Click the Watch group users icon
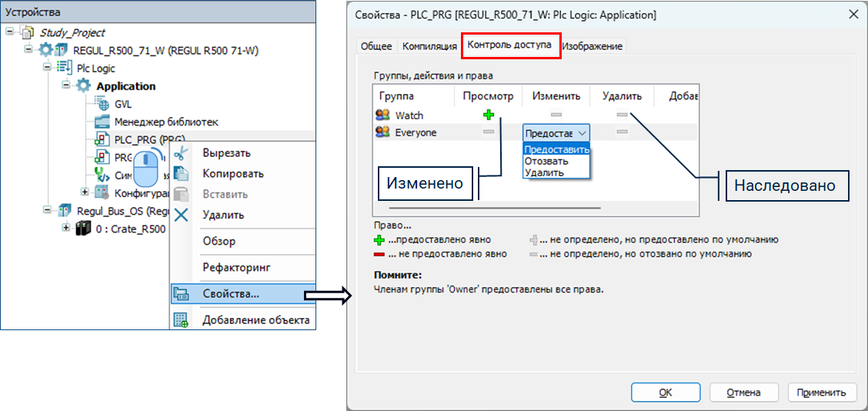 pyautogui.click(x=382, y=115)
